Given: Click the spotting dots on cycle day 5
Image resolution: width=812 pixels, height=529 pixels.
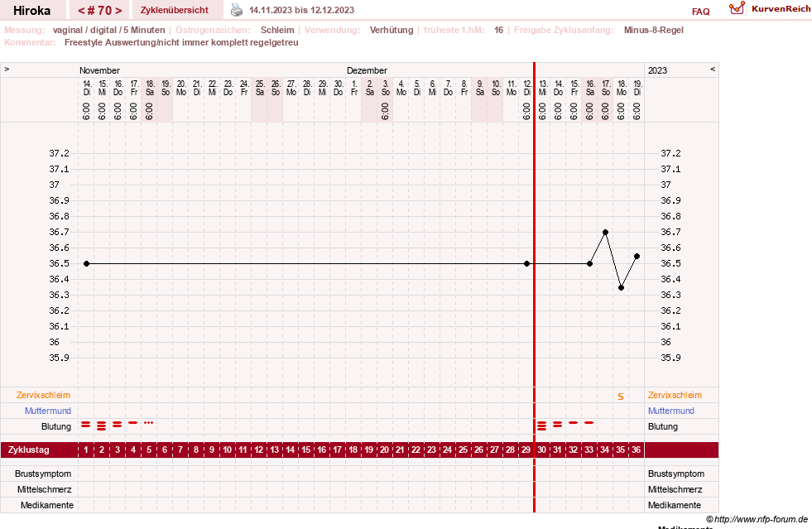Looking at the screenshot, I should (149, 423).
